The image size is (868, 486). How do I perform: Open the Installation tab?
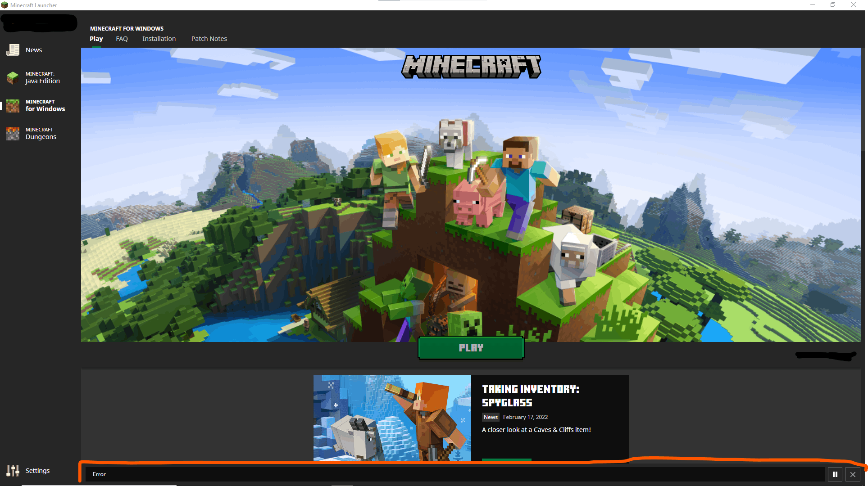tap(159, 39)
